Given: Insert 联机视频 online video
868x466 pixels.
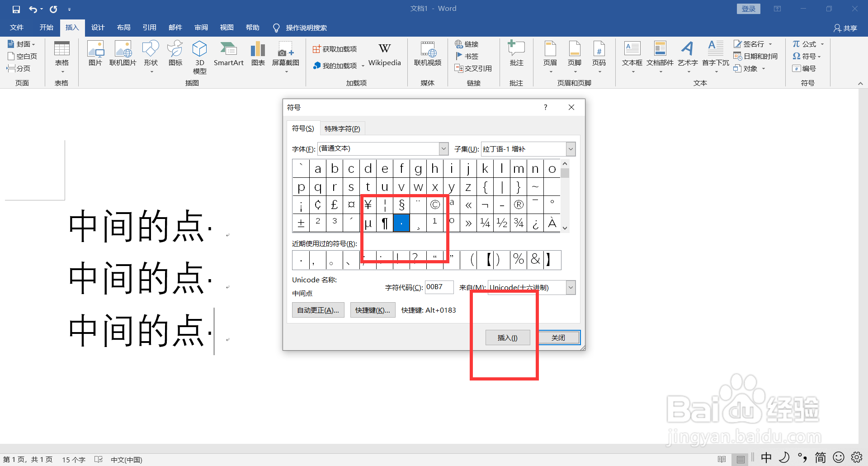Looking at the screenshot, I should tap(428, 53).
